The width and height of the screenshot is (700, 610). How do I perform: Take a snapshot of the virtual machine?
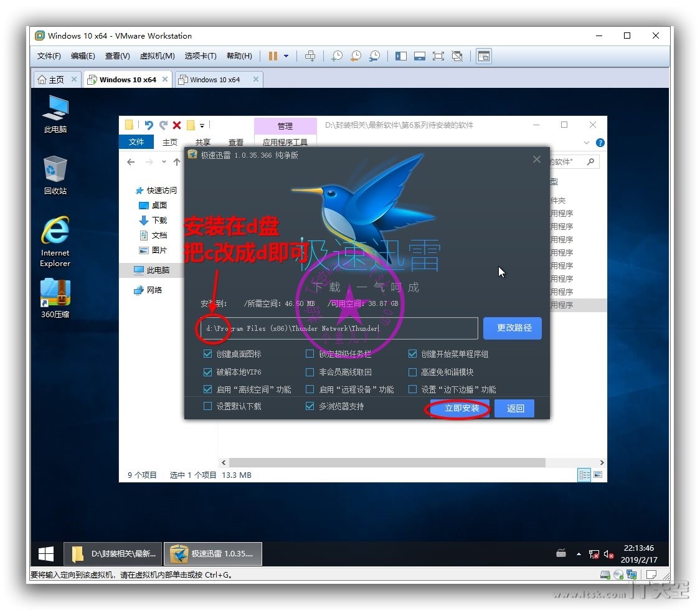click(337, 56)
